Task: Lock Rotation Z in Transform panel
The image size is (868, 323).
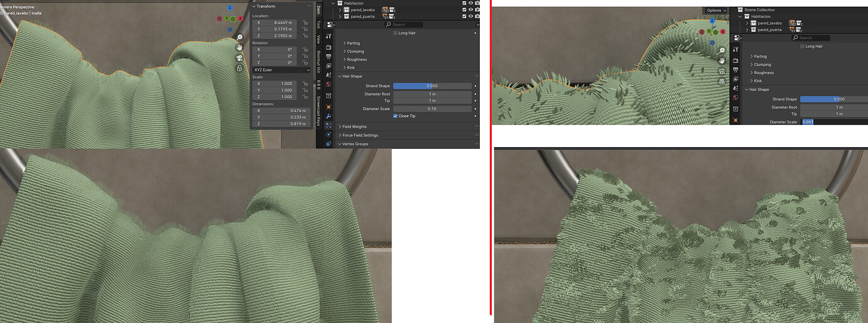Action: click(304, 62)
